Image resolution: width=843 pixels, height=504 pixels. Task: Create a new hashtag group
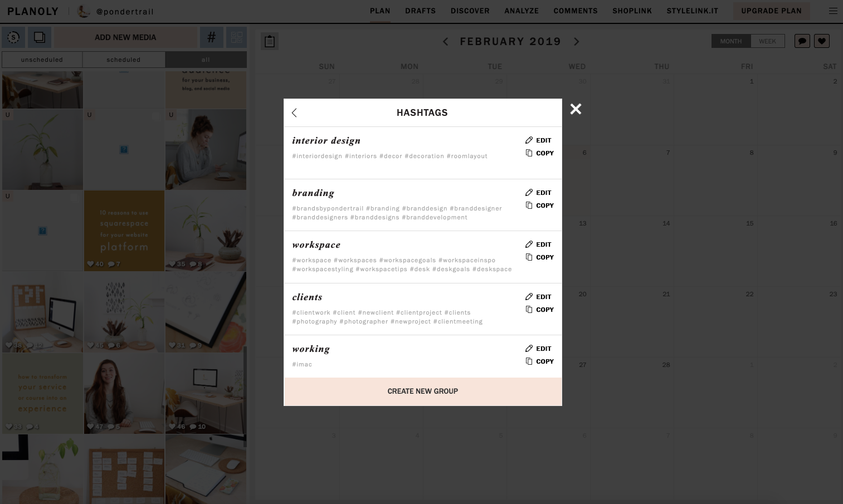pyautogui.click(x=423, y=392)
